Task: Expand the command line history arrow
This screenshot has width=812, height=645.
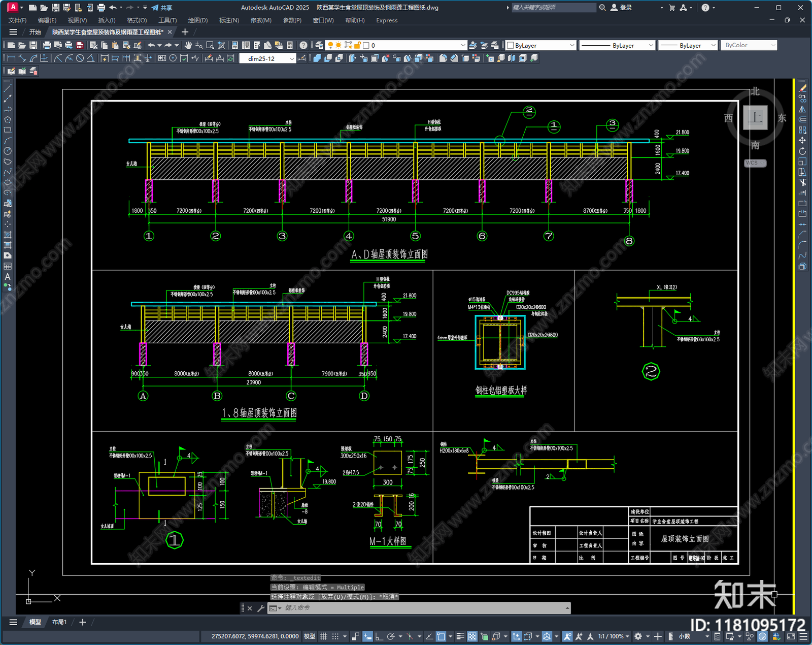Action: point(567,608)
